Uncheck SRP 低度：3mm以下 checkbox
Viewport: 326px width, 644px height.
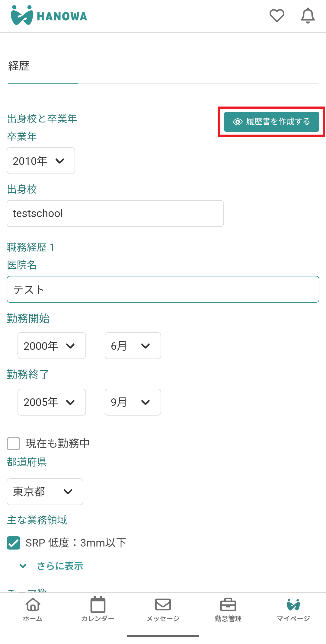14,543
